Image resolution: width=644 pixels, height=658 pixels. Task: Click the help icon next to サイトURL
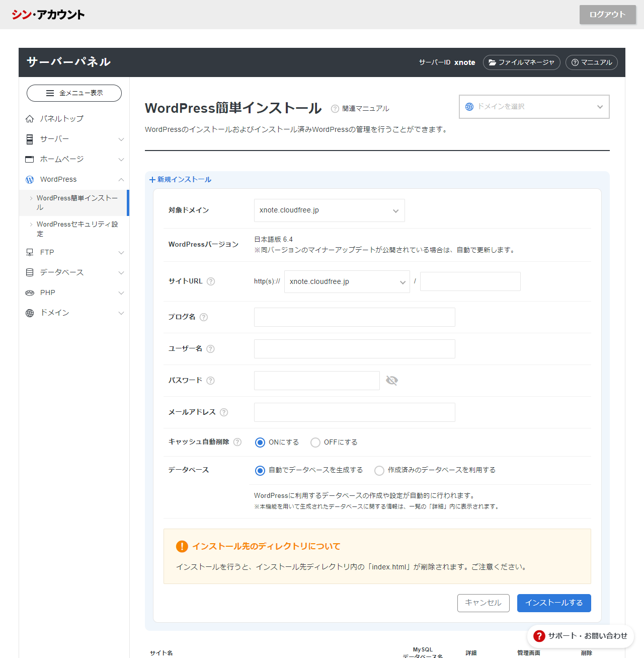(x=211, y=281)
